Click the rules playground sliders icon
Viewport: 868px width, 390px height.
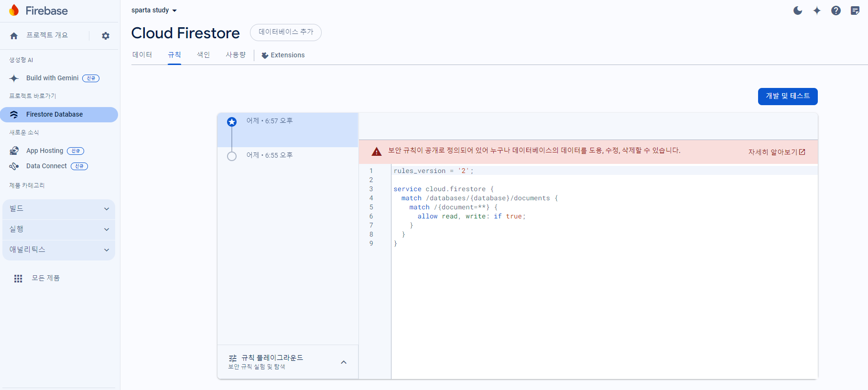233,358
